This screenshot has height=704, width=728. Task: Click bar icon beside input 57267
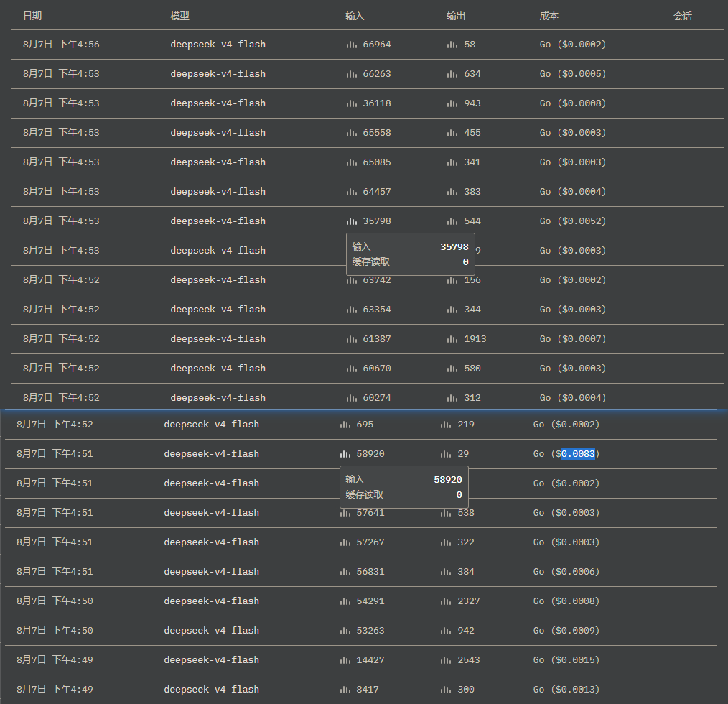click(x=345, y=542)
